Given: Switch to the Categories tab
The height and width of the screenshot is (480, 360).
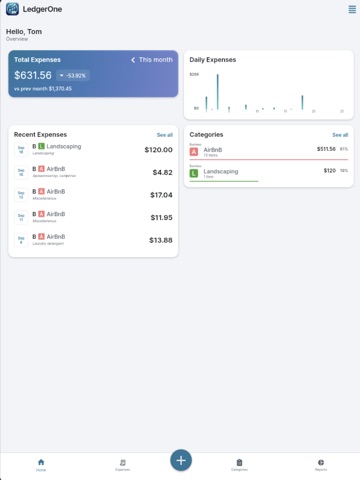Looking at the screenshot, I should click(x=239, y=465).
